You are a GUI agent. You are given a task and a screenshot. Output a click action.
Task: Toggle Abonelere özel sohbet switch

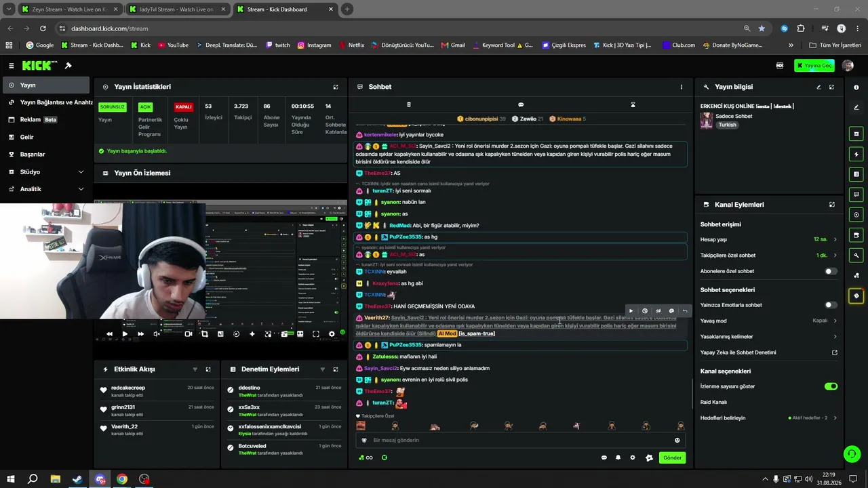click(x=831, y=271)
